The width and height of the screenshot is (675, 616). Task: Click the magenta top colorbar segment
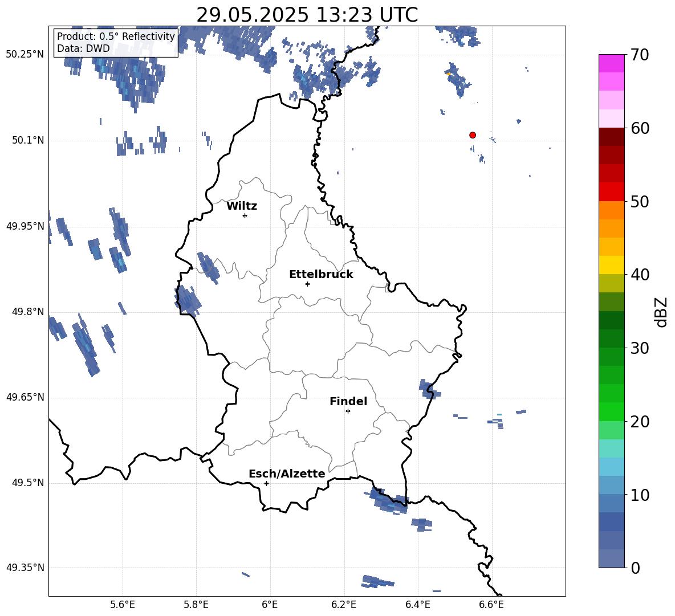611,63
